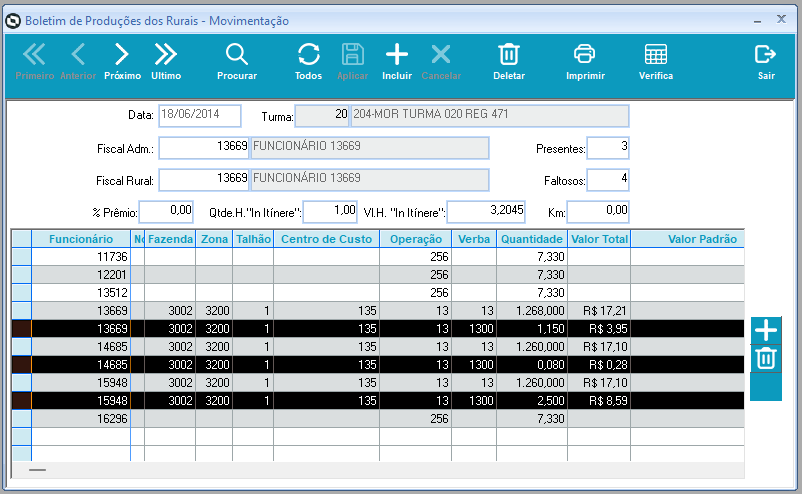Run Verifica table check

point(656,61)
